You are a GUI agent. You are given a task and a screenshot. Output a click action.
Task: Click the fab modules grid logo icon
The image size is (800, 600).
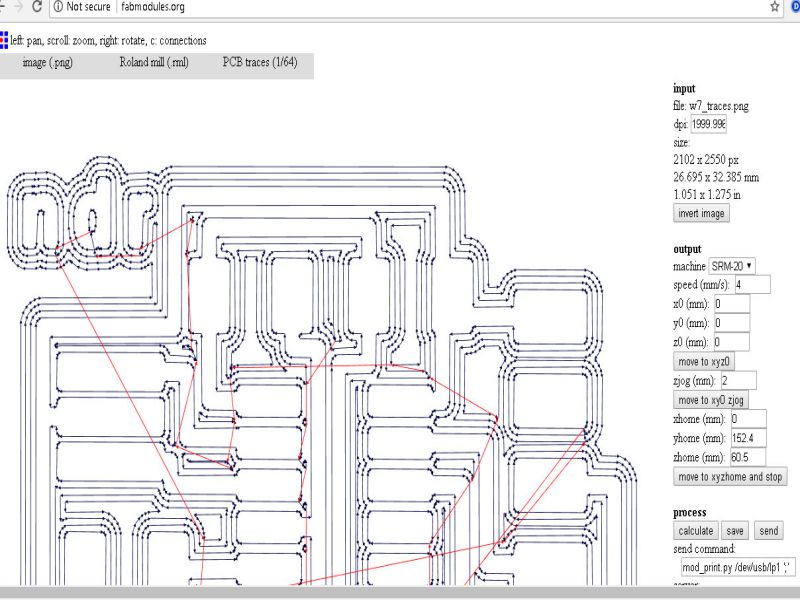(4, 40)
